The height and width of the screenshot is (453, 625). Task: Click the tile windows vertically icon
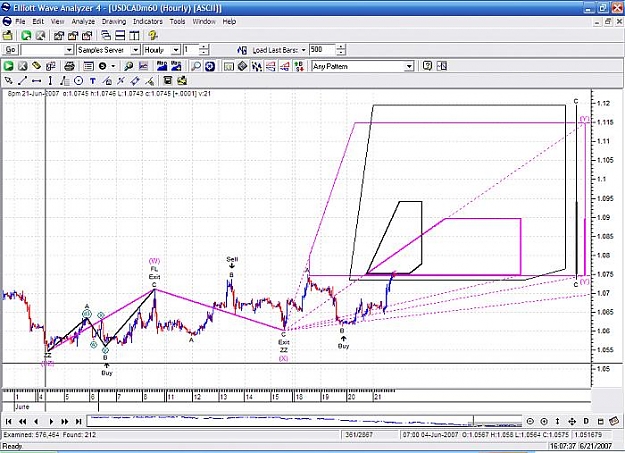click(x=134, y=35)
